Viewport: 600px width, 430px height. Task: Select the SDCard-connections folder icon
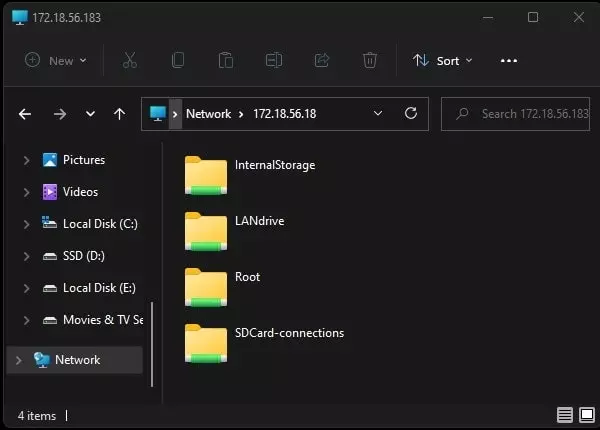[206, 343]
